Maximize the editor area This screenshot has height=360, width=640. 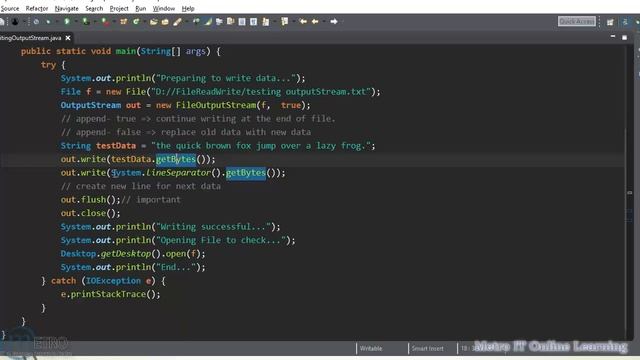click(624, 37)
